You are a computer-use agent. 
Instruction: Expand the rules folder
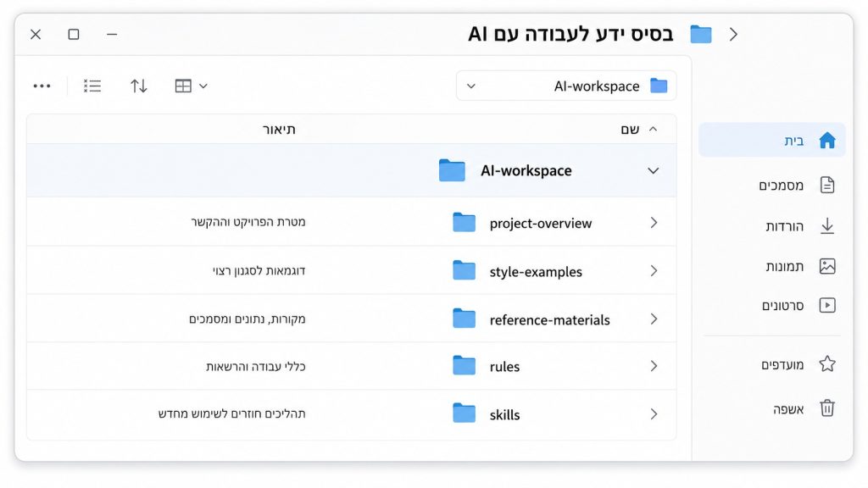[x=654, y=366]
